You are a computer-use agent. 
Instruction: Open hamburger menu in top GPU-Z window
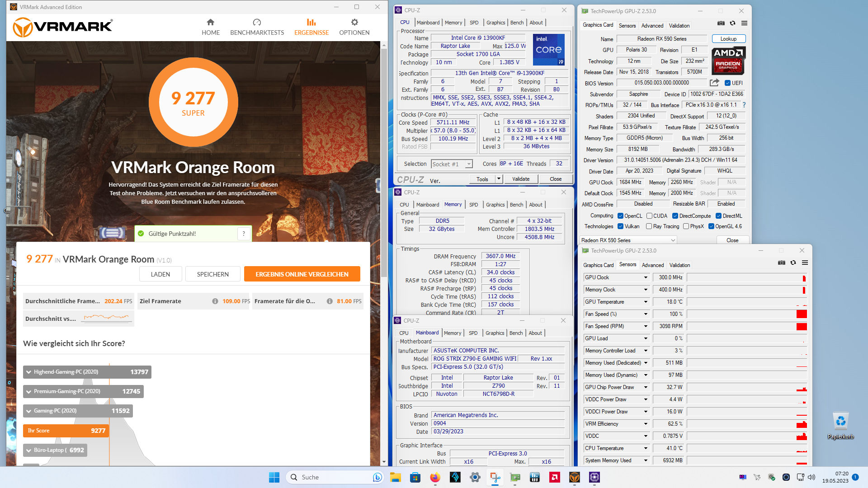pos(744,23)
